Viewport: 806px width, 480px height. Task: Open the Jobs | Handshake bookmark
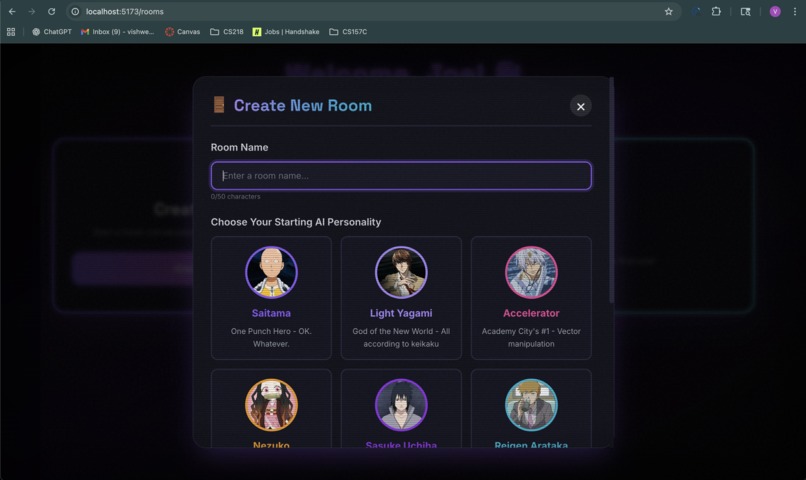click(x=286, y=32)
